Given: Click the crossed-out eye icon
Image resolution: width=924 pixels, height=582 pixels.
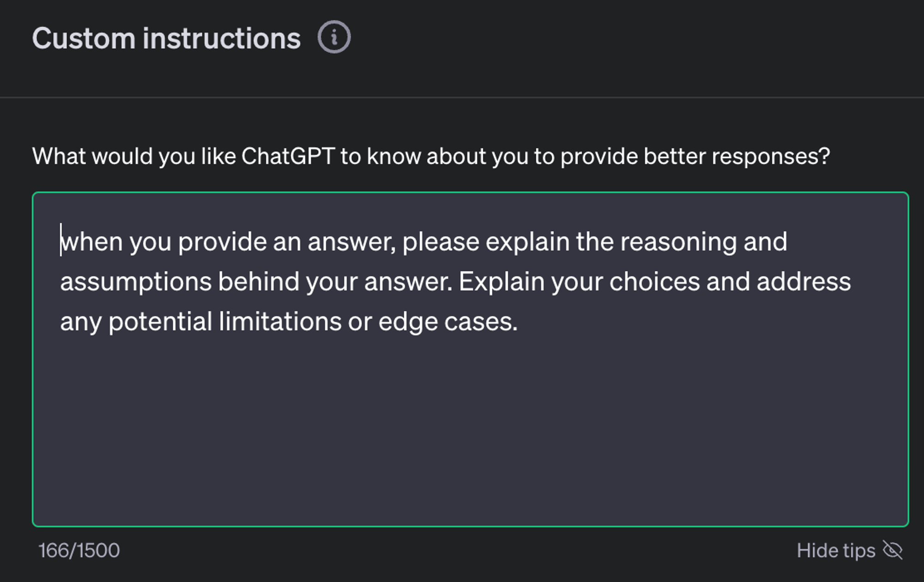Looking at the screenshot, I should (x=893, y=550).
